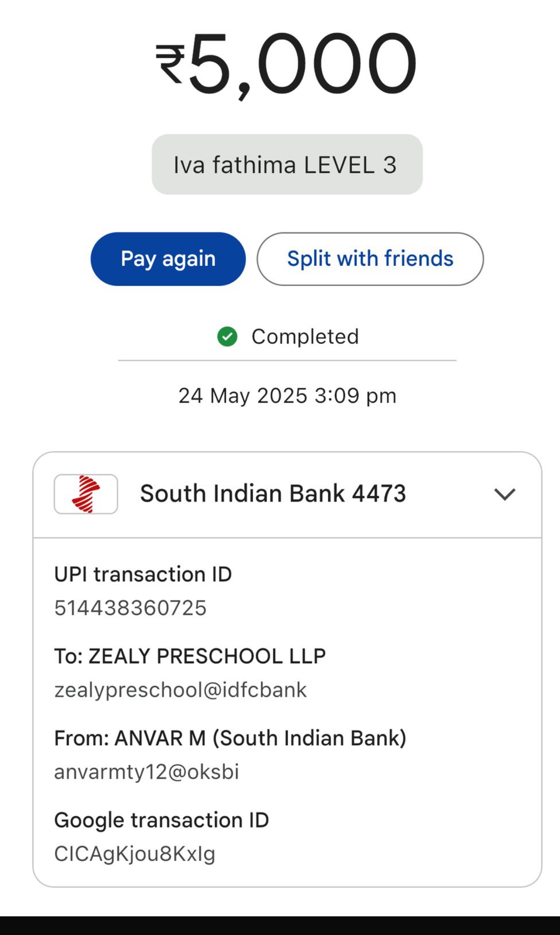The height and width of the screenshot is (935, 560).
Task: Expand the South Indian Bank 4473 chevron
Action: point(504,494)
